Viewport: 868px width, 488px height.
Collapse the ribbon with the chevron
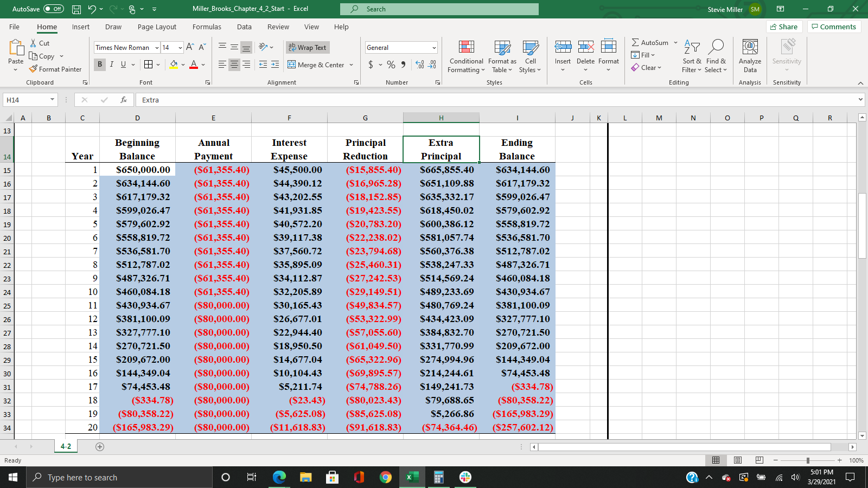coord(860,83)
